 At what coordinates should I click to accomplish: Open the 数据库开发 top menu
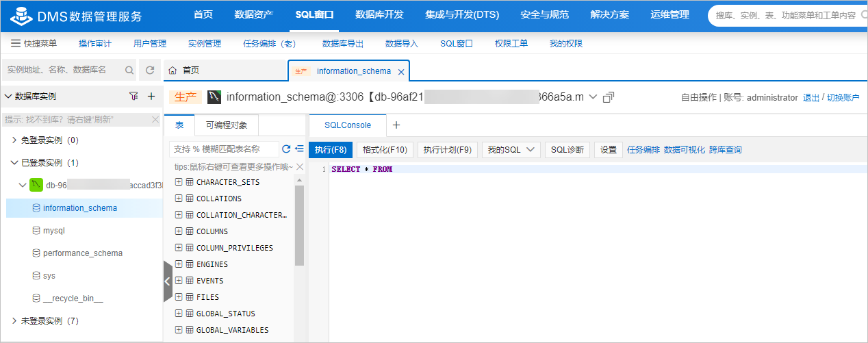379,15
